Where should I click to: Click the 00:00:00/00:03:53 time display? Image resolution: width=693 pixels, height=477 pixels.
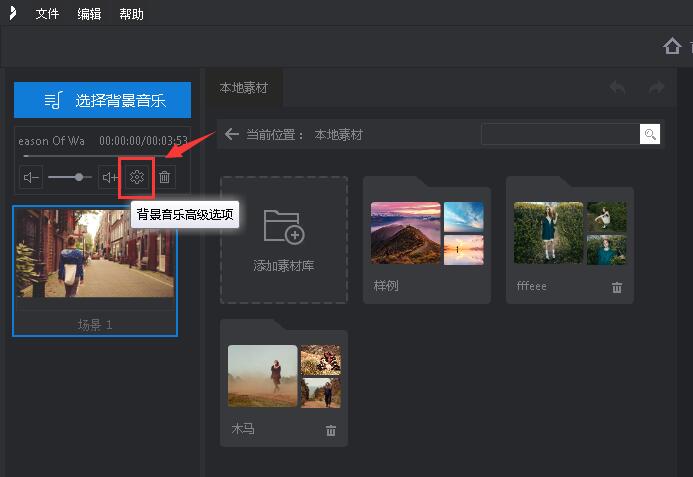(144, 141)
